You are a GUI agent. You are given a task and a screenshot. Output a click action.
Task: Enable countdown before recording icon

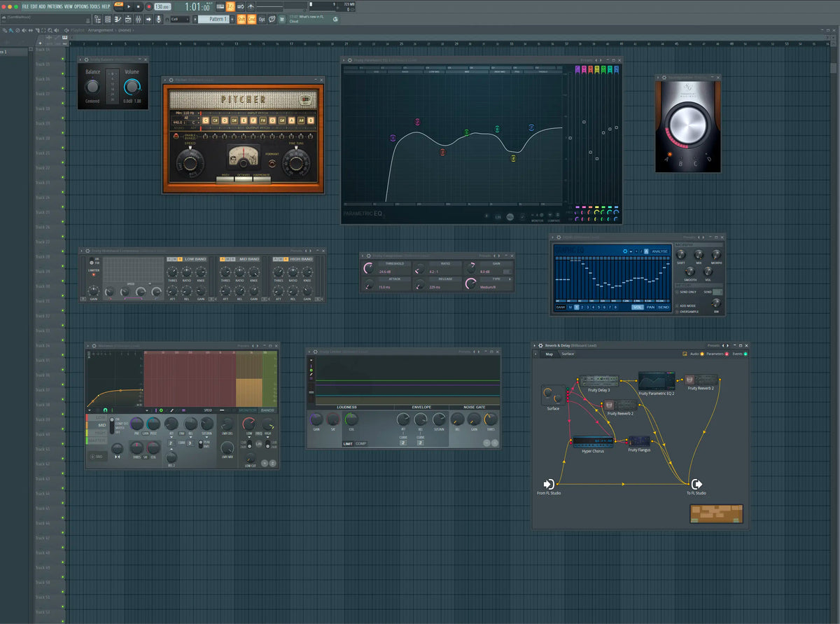tap(230, 6)
